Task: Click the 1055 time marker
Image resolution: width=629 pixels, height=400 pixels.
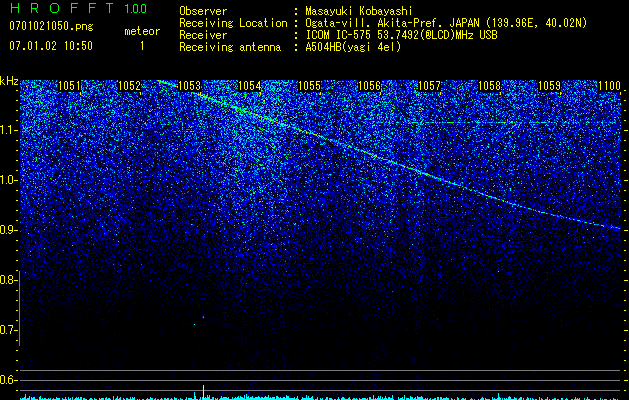Action: coord(309,86)
